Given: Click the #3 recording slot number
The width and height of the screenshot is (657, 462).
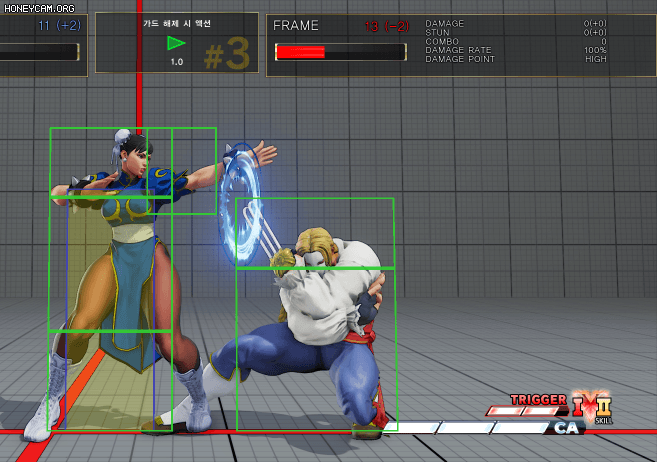Looking at the screenshot, I should pyautogui.click(x=227, y=54).
